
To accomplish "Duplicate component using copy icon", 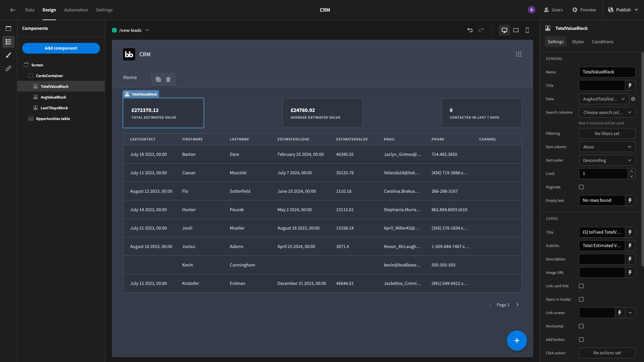I will point(158,79).
